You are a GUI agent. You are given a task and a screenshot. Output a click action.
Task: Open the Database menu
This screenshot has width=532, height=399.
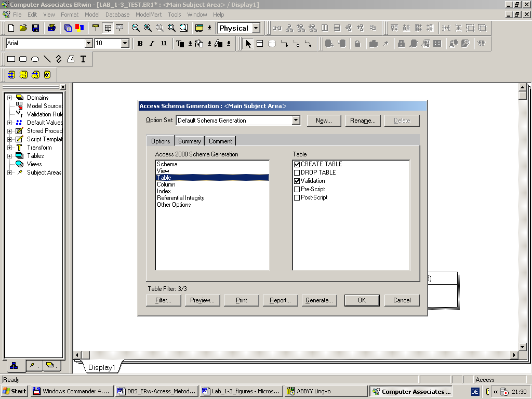tap(117, 15)
